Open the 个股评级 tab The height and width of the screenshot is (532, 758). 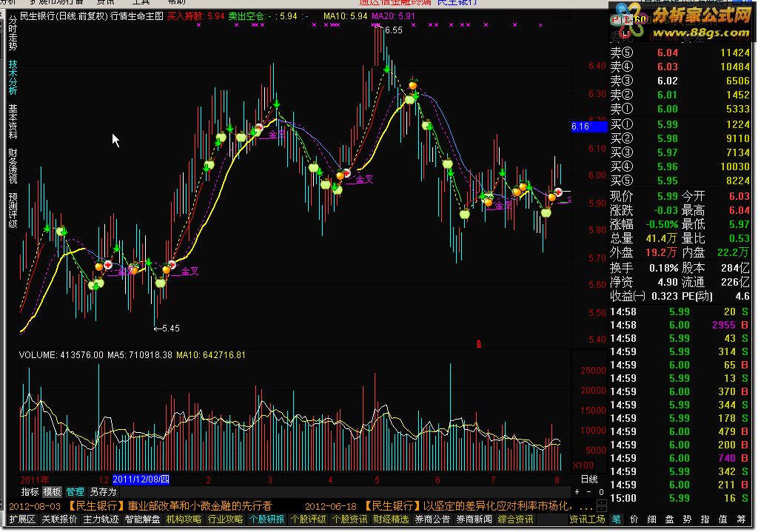click(309, 519)
